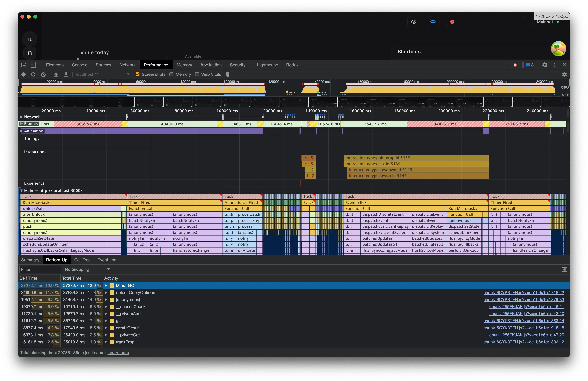
Task: Open the Lighthouse tab
Action: click(267, 65)
